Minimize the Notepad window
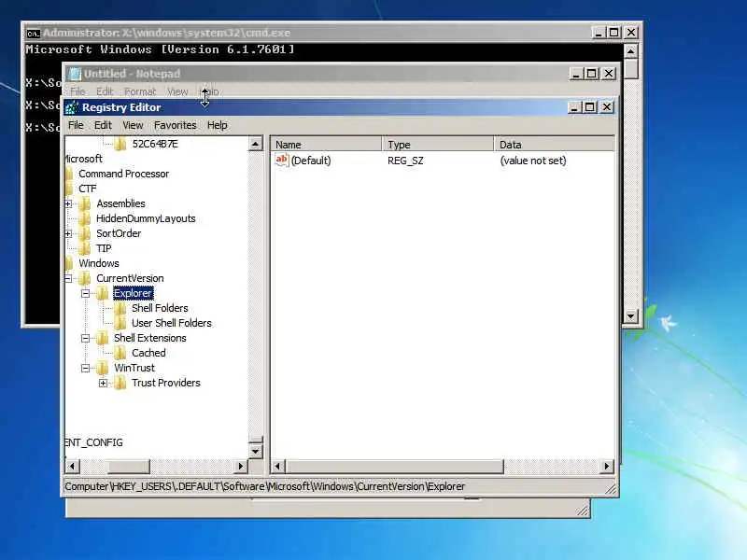 (x=576, y=74)
